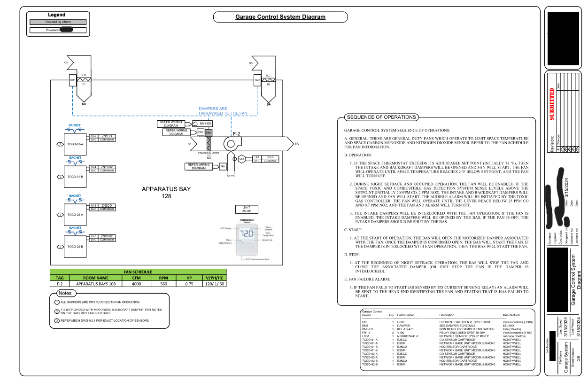Screen dimensions: 588x381
Task: Click the note 2 tag beside TCGD-01-B
Action: pyautogui.click(x=60, y=177)
